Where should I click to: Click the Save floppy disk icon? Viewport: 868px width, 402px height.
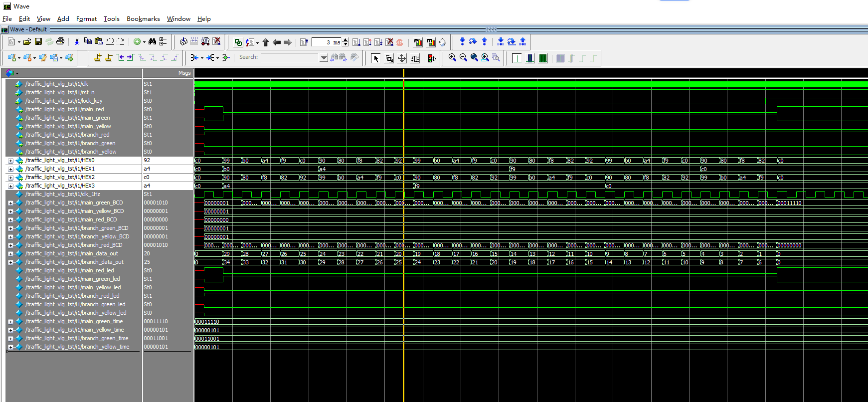[x=38, y=41]
